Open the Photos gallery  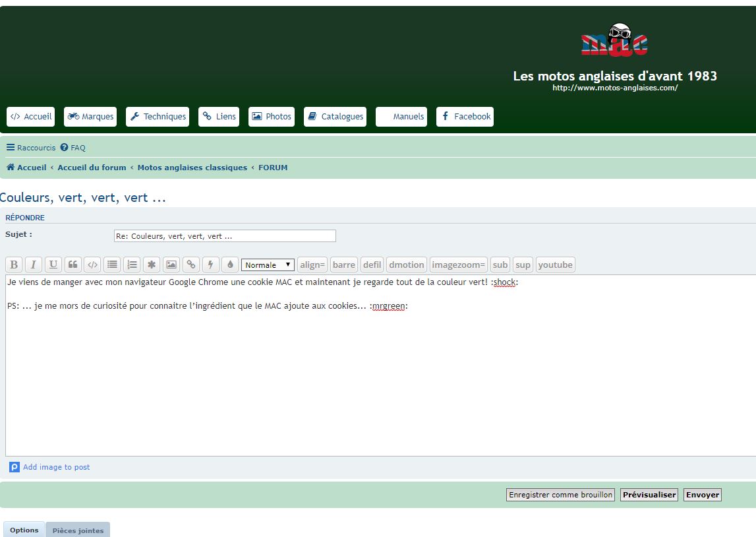point(272,117)
